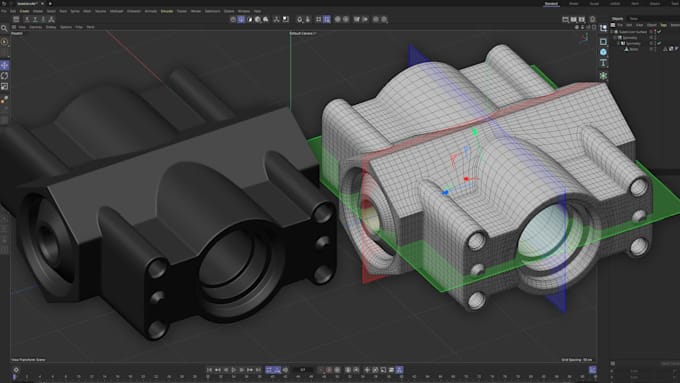Click the current frame number field
Screen dimensions: 680x383
tap(303, 370)
